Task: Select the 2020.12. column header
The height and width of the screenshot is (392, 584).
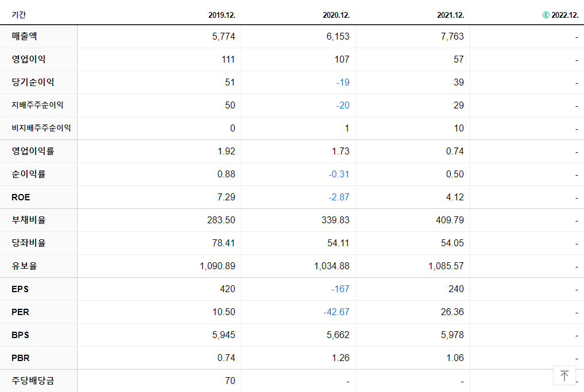Action: click(x=336, y=15)
